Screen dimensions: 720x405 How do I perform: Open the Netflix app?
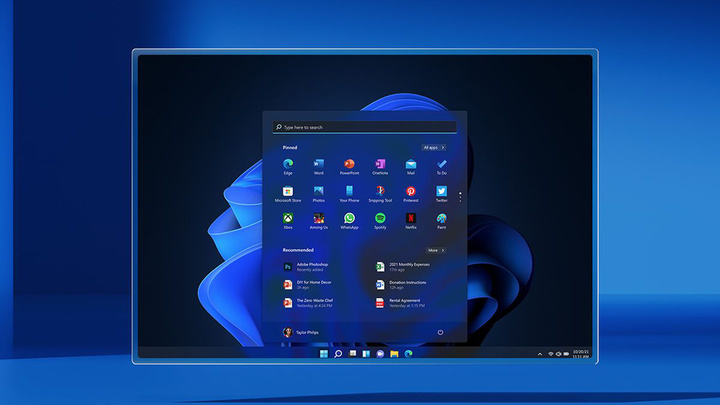click(411, 221)
